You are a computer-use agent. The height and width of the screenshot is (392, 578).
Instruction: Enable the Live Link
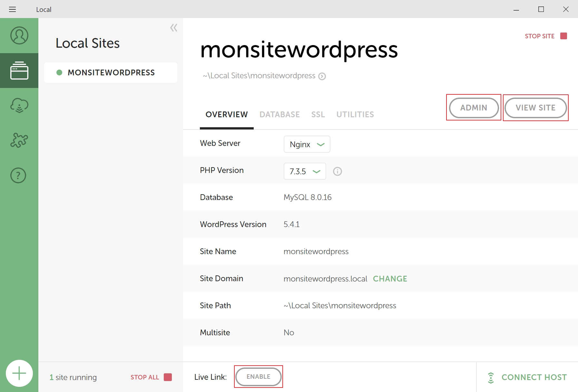258,377
